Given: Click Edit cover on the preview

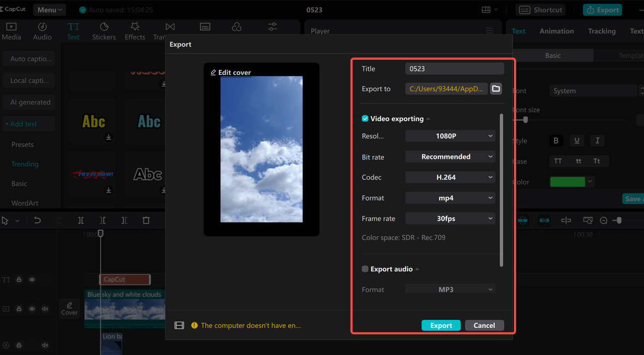Looking at the screenshot, I should coord(230,72).
